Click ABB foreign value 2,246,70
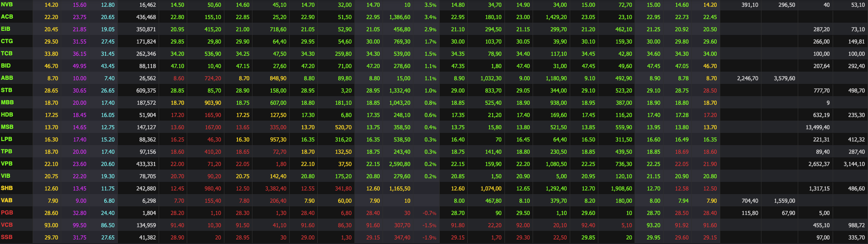The height and width of the screenshot is (244, 868). [x=747, y=78]
